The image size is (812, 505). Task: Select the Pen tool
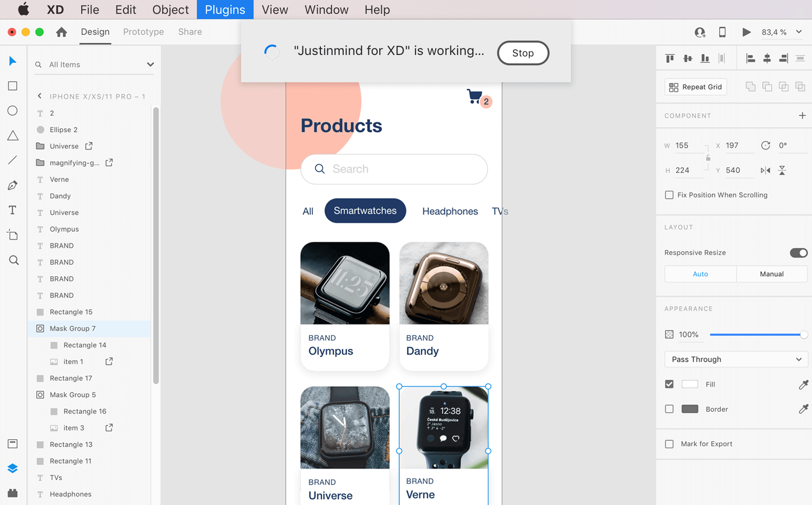(12, 185)
